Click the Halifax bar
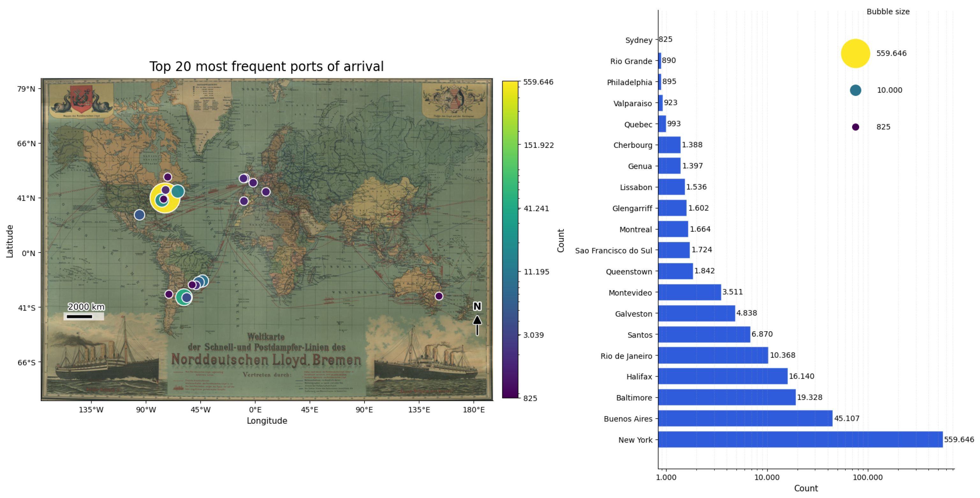This screenshot has height=498, width=980. [723, 376]
